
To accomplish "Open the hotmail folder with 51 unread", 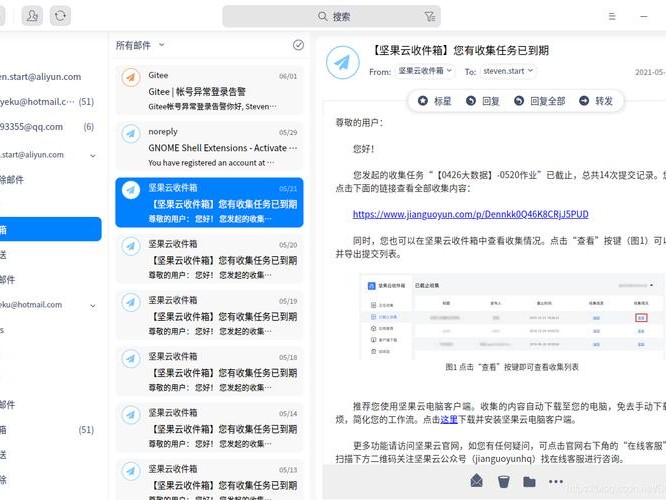I will click(x=49, y=430).
